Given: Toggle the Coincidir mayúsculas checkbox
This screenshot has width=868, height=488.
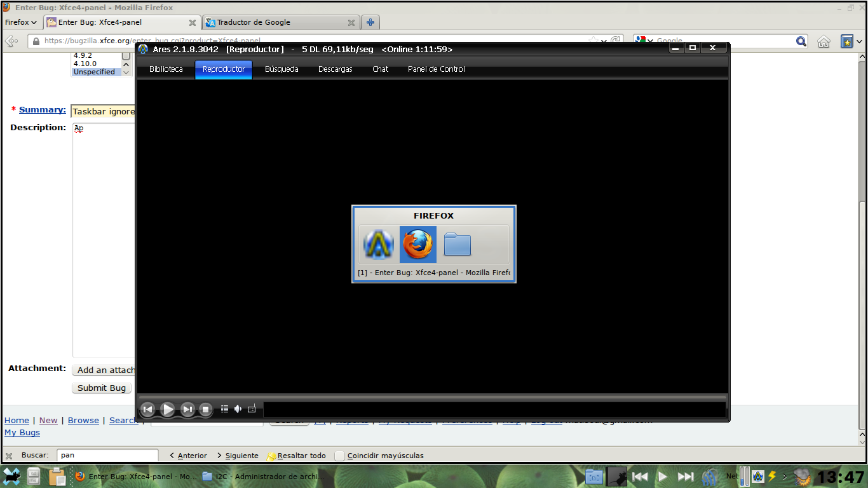Looking at the screenshot, I should 340,456.
